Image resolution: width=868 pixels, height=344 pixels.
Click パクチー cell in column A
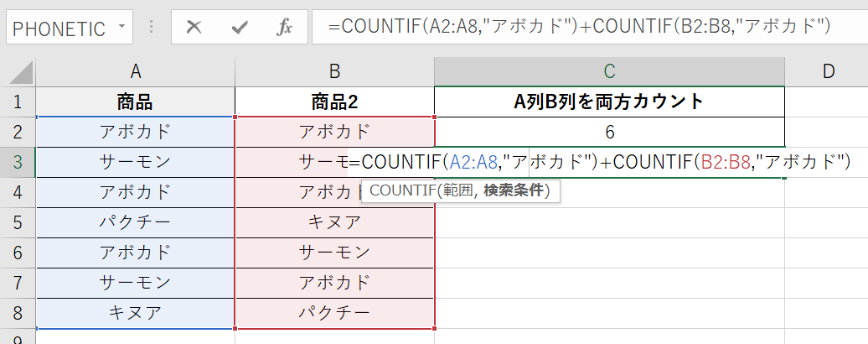(135, 222)
